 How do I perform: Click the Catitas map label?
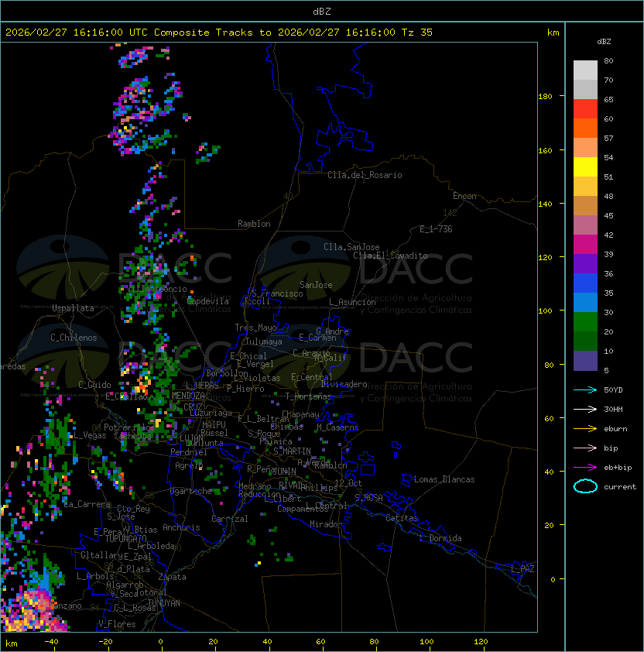click(x=402, y=518)
